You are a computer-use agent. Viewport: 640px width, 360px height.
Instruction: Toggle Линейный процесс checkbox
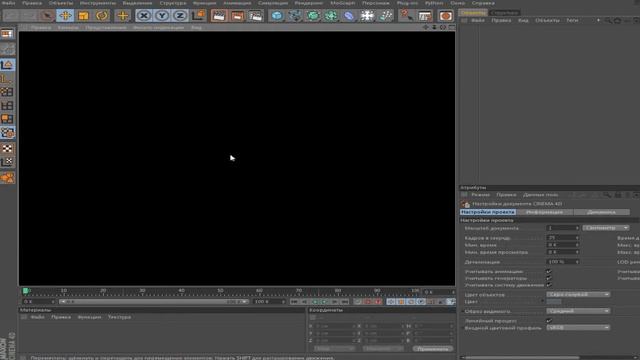click(549, 321)
